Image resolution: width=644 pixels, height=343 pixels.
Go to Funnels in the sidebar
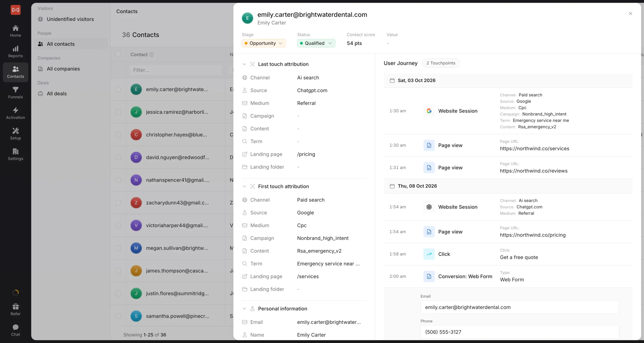(16, 93)
